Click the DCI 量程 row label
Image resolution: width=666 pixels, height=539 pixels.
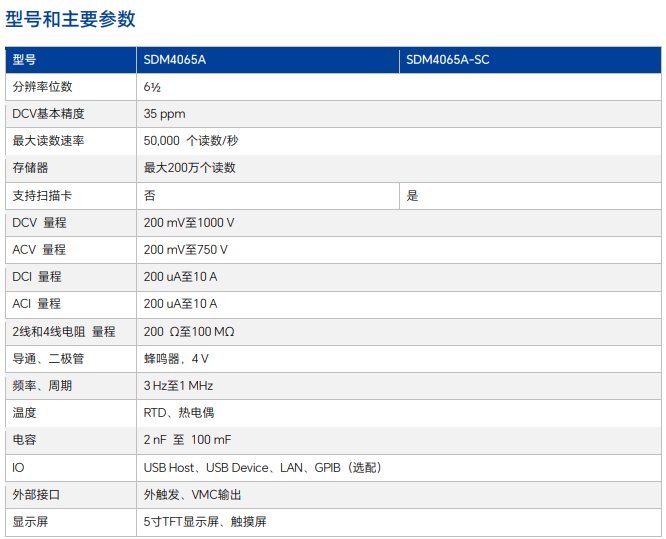[x=37, y=276]
